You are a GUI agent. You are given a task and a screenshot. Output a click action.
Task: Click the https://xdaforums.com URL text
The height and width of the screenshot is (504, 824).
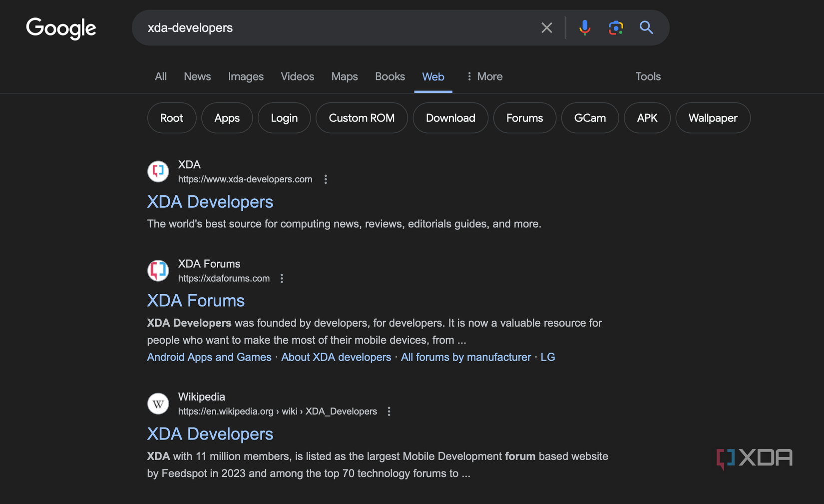tap(224, 278)
